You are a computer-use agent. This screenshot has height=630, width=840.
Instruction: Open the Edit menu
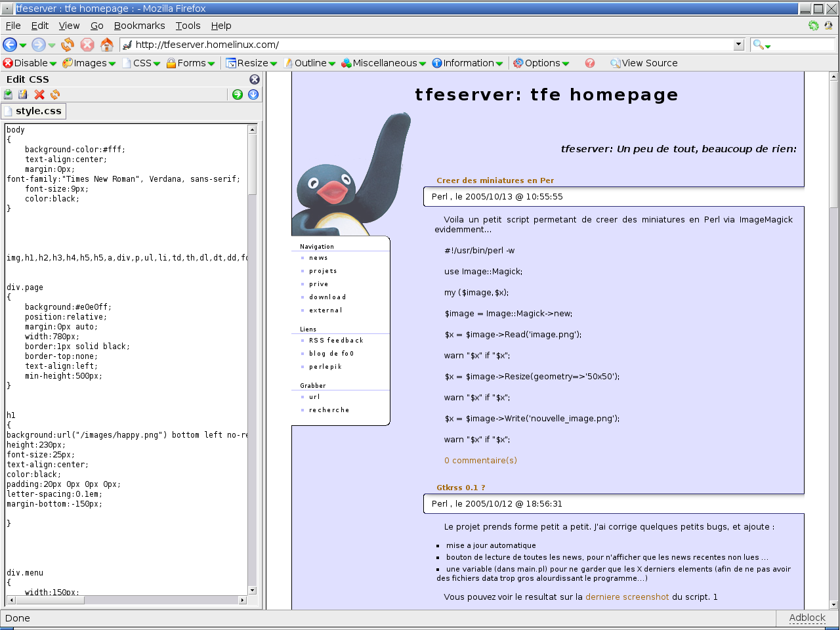(x=40, y=26)
